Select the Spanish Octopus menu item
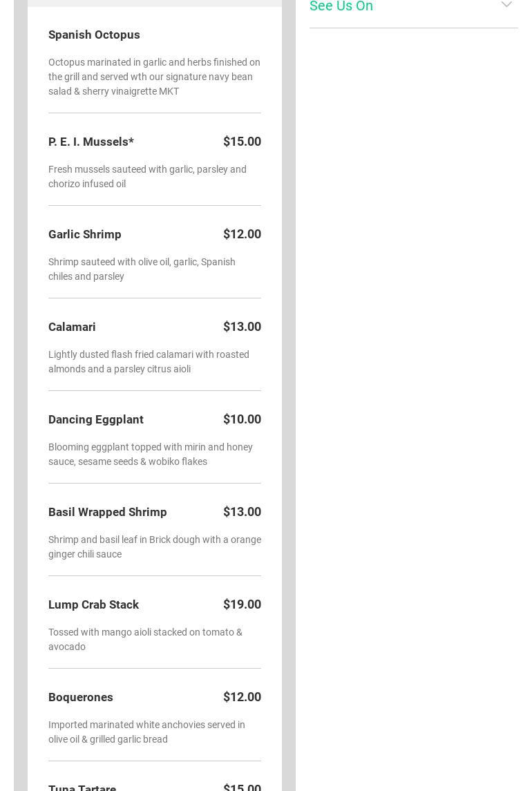This screenshot has height=791, width=532. tap(94, 35)
